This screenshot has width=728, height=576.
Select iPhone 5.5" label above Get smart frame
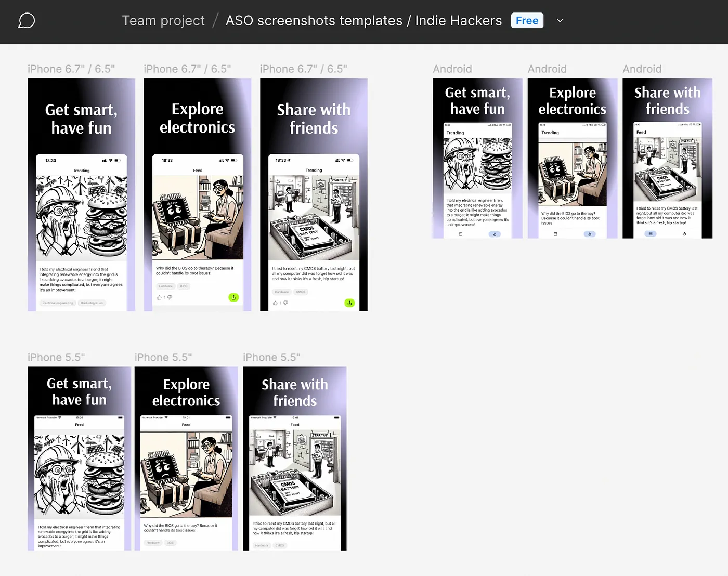[x=56, y=358]
